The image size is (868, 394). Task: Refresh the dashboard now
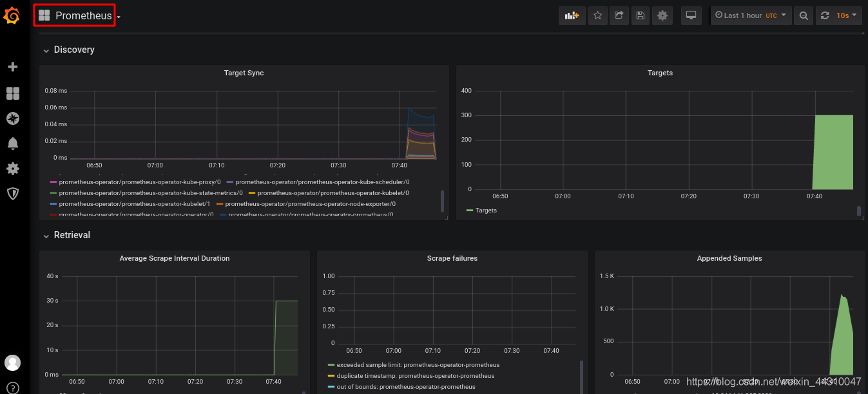click(x=824, y=15)
